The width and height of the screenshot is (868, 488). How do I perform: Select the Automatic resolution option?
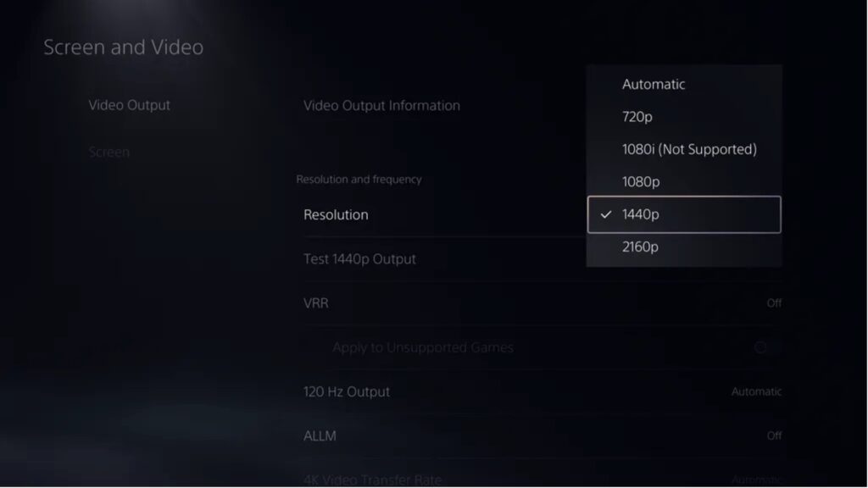click(x=684, y=84)
